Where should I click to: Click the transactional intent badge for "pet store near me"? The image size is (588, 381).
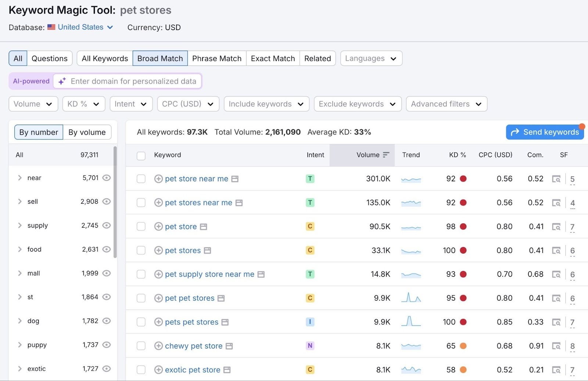click(x=310, y=179)
